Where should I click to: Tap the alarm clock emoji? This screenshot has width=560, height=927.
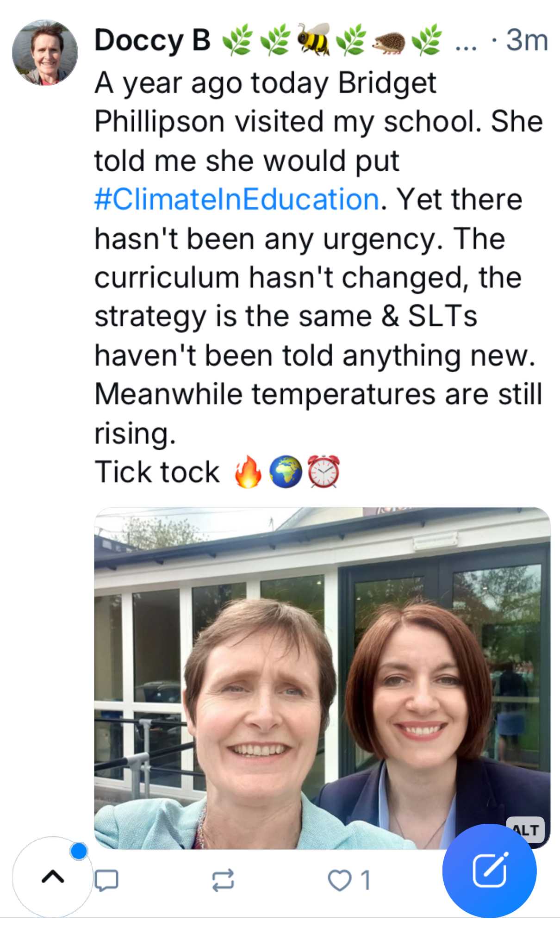click(x=324, y=472)
